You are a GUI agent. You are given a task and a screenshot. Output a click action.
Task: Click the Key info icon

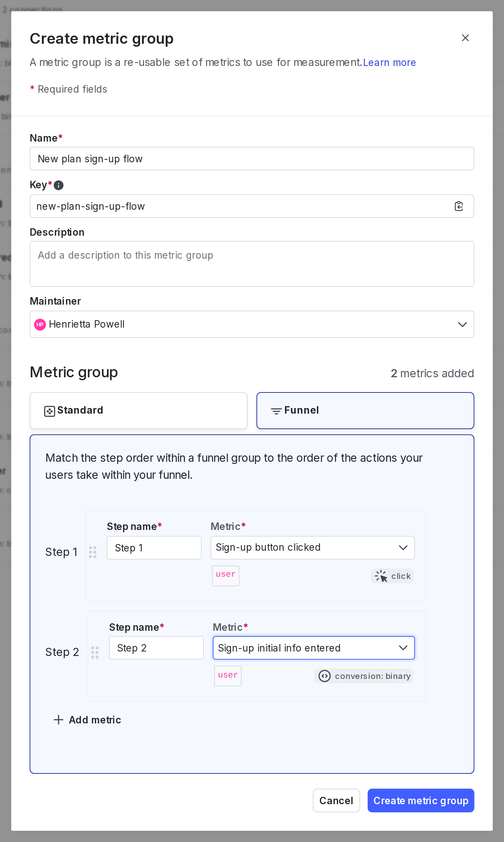59,185
